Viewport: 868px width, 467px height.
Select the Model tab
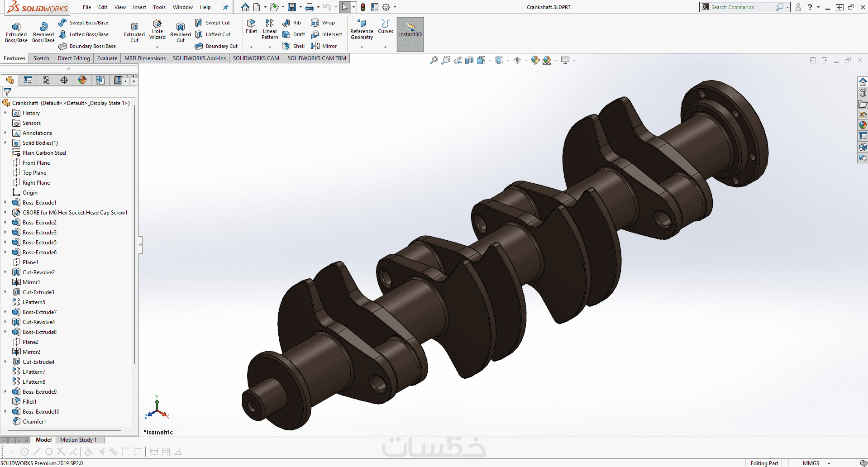pos(43,440)
